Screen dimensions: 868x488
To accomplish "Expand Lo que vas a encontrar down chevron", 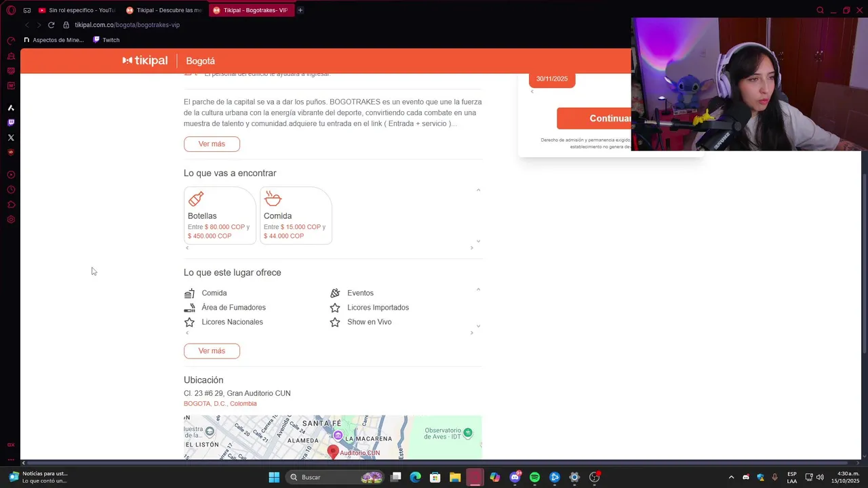I will (x=478, y=241).
